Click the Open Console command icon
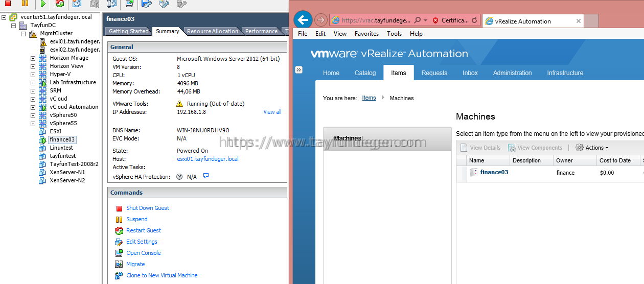644x284 pixels. (119, 253)
